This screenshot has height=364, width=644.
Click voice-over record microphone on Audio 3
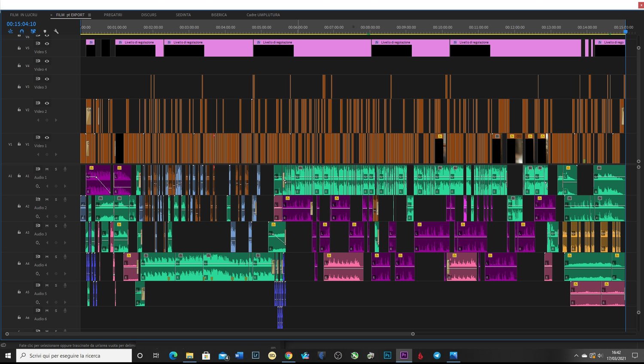[65, 226]
